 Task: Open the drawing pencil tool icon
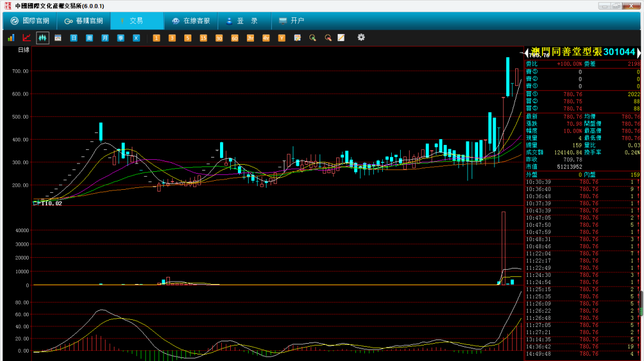point(341,38)
